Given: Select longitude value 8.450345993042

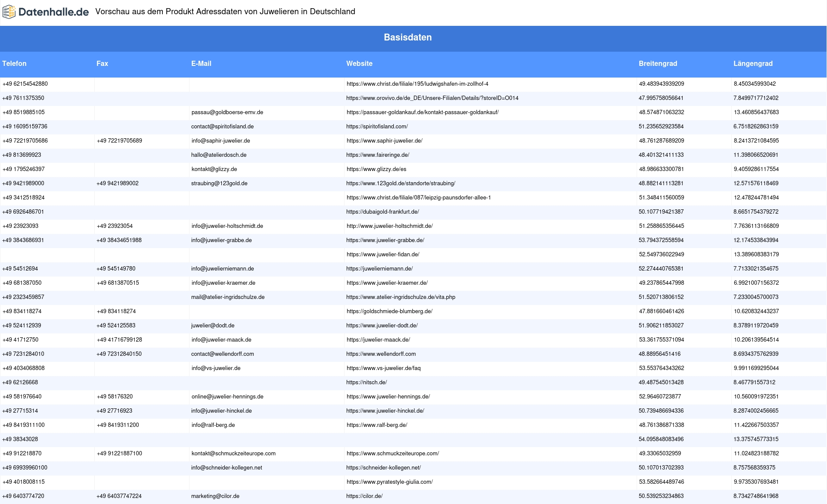Looking at the screenshot, I should (755, 84).
